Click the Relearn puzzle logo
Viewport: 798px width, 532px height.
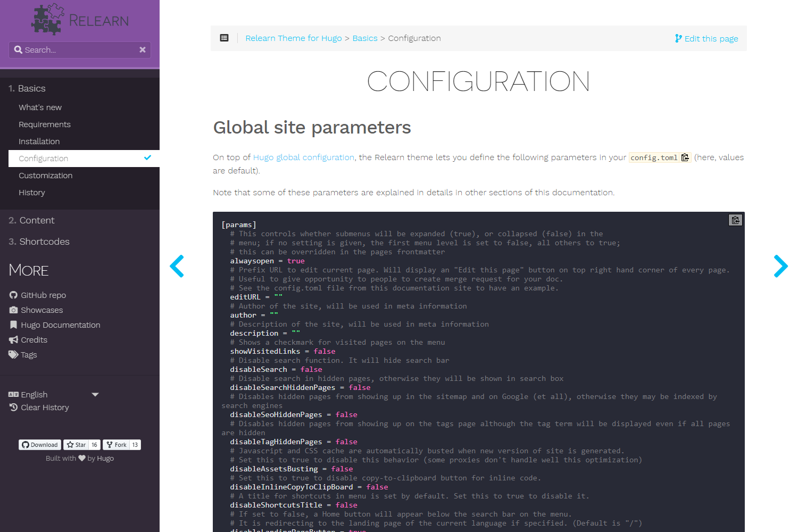tap(48, 20)
